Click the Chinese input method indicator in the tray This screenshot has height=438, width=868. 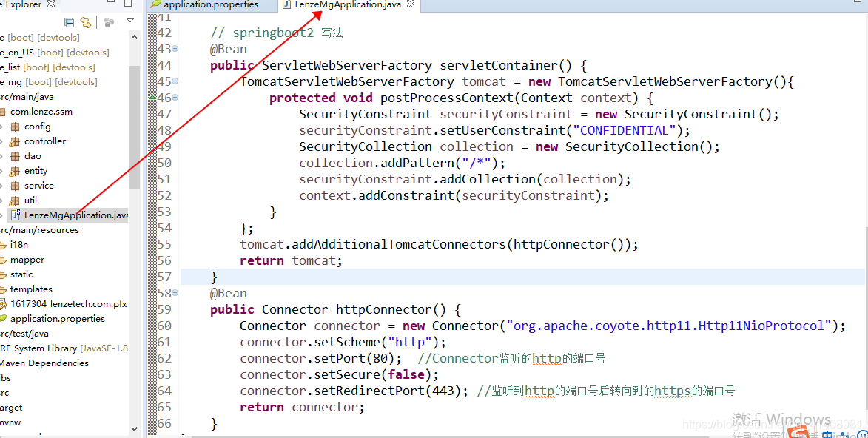pyautogui.click(x=827, y=433)
